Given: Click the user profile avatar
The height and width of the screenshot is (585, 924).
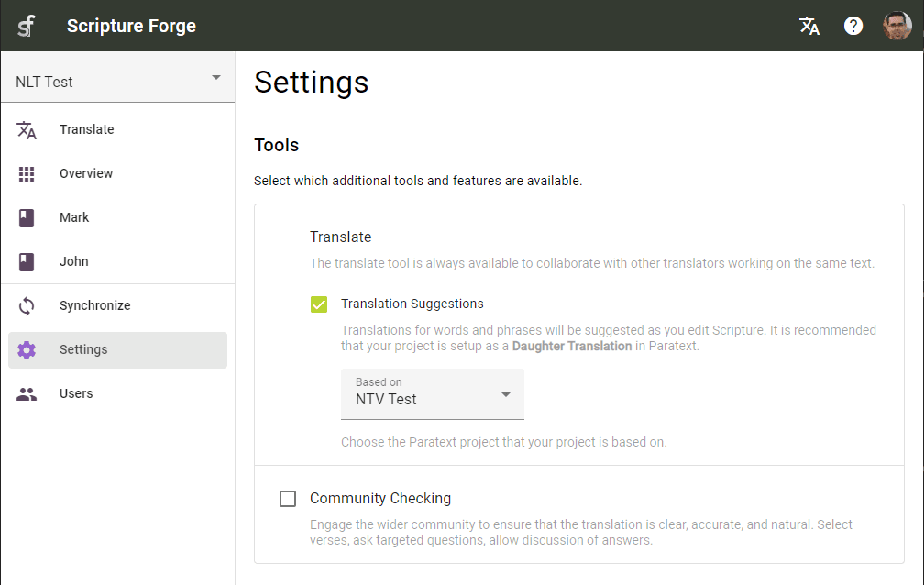Looking at the screenshot, I should (x=896, y=26).
